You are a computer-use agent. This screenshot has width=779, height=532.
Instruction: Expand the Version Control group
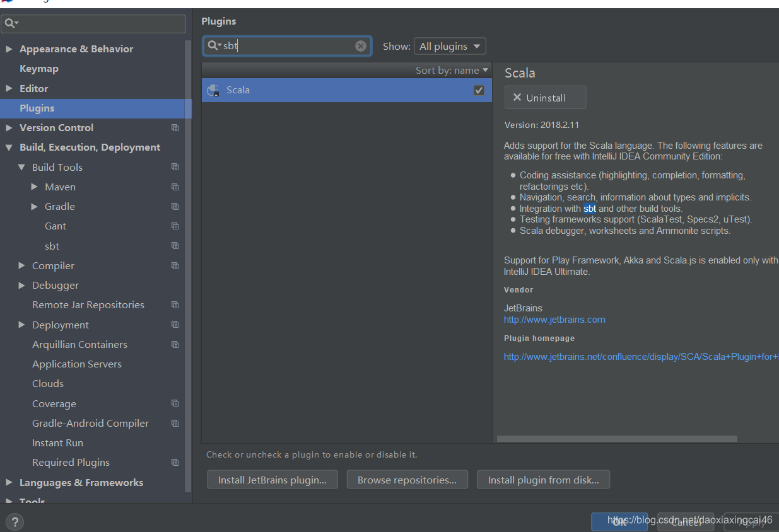click(x=9, y=127)
